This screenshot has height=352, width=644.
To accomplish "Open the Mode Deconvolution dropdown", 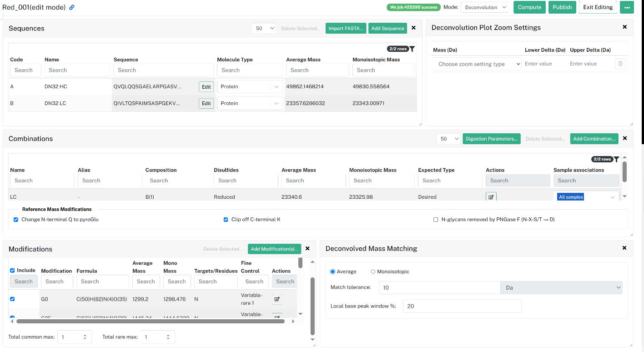I will coord(484,7).
